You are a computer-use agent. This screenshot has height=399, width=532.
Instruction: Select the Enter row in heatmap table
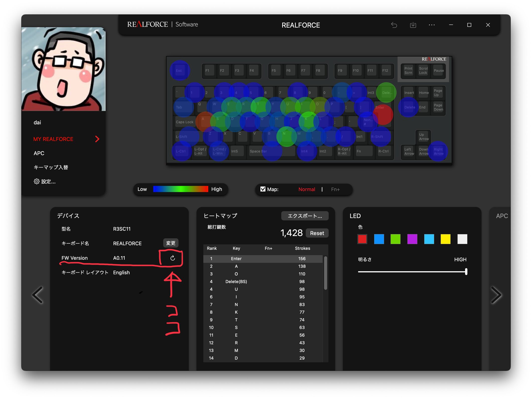(263, 259)
